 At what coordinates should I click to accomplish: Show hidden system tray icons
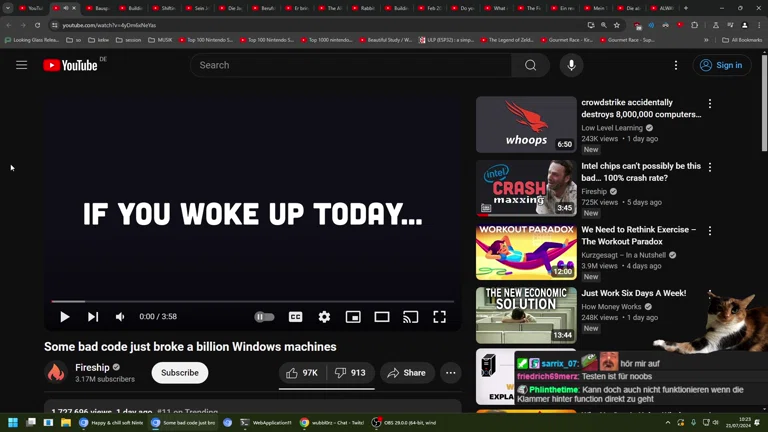click(x=668, y=422)
